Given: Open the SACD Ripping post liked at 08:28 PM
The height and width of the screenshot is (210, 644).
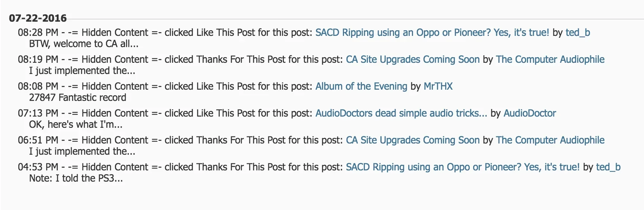Looking at the screenshot, I should point(432,33).
